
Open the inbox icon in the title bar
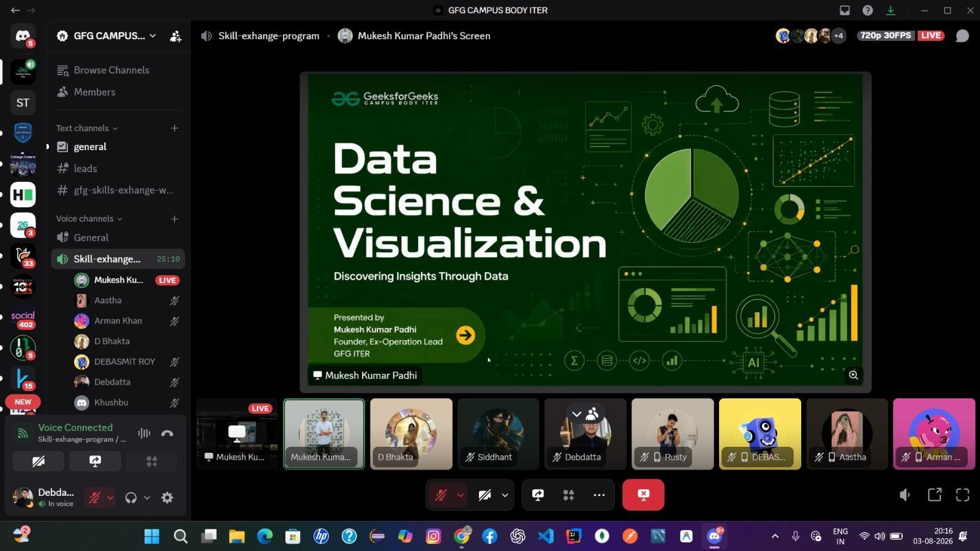coord(845,10)
